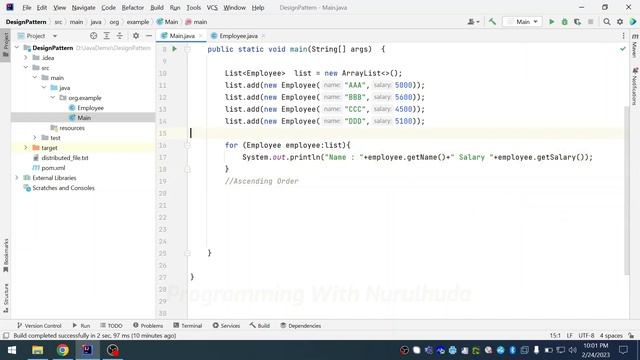Screen dimensions: 640x360
Task: Toggle the Project tool window from the left stripe
Action: (6, 44)
